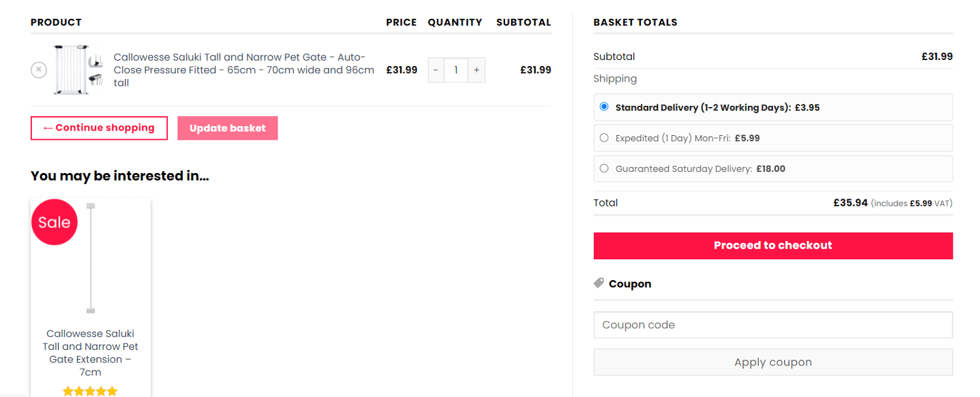
Task: Click the gate extension product image
Action: [x=90, y=258]
